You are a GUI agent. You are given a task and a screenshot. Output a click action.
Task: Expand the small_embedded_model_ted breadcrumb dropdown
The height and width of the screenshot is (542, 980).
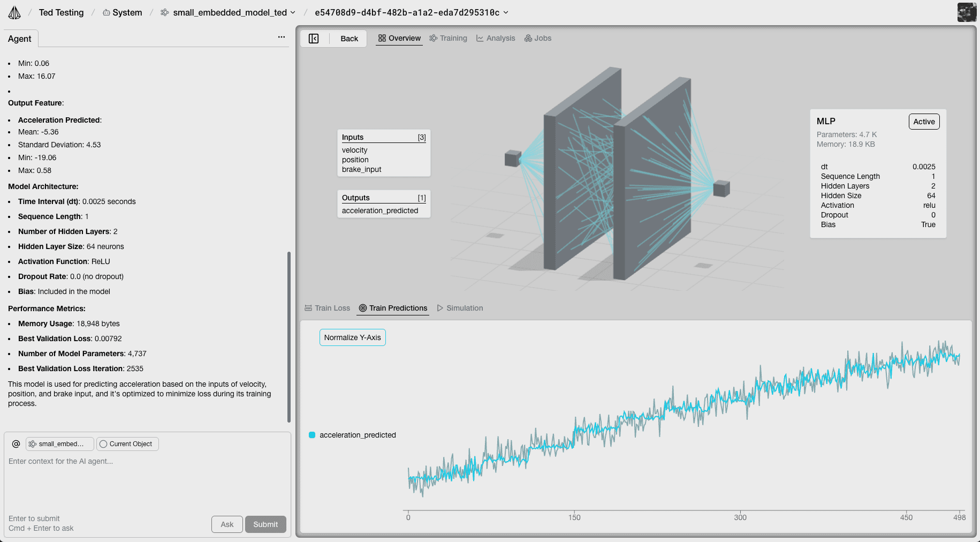click(292, 12)
